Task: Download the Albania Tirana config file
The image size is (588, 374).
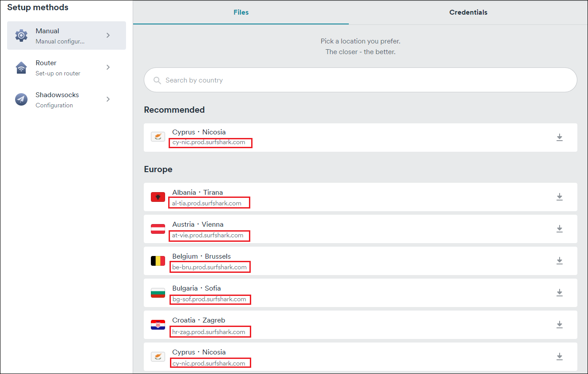Action: click(x=559, y=197)
